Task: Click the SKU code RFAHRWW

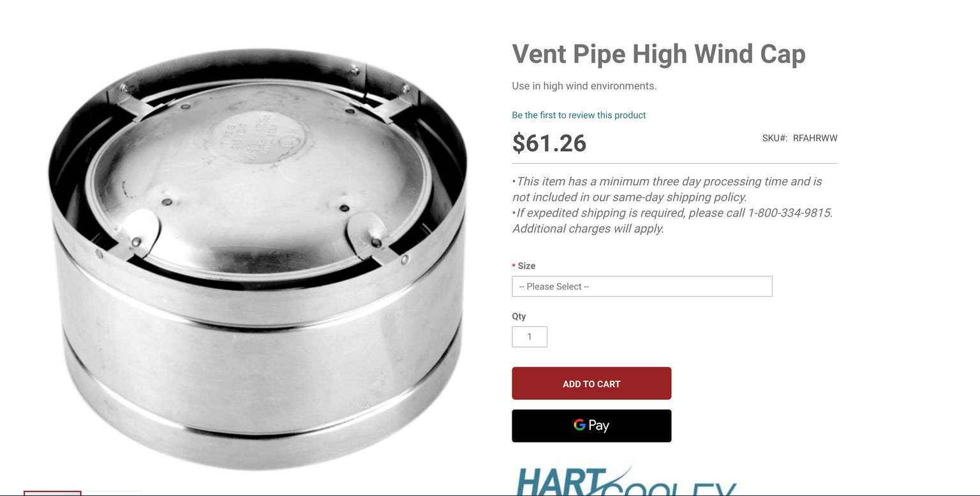Action: (x=815, y=138)
